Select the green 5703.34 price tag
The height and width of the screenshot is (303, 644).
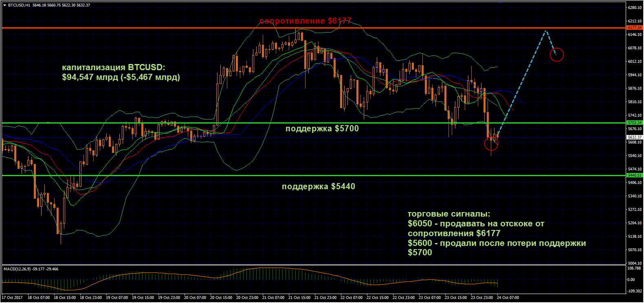(x=634, y=123)
